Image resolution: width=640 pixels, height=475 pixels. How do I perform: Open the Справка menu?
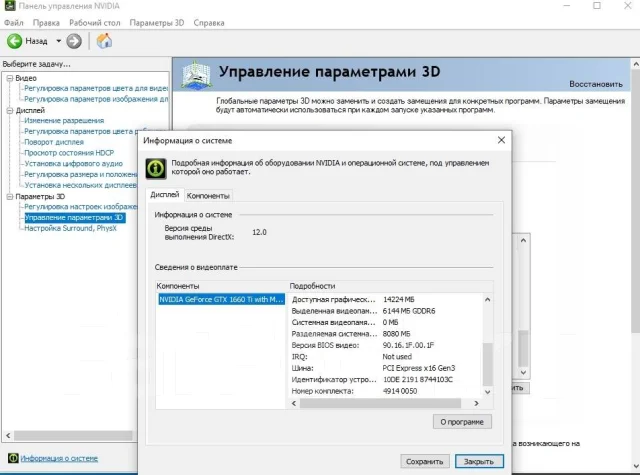[209, 23]
